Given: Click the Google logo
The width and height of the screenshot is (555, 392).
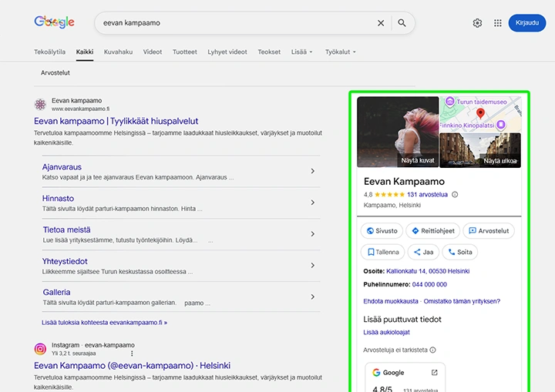Looking at the screenshot, I should pos(54,22).
